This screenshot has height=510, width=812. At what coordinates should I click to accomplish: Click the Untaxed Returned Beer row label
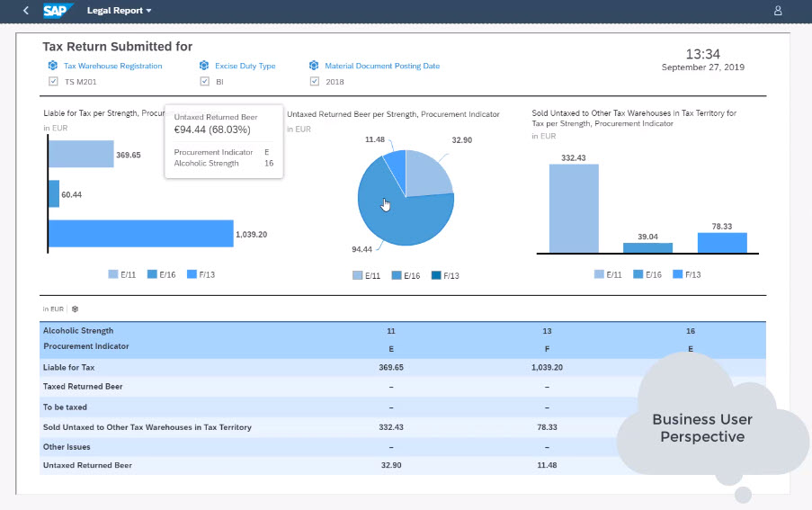click(x=87, y=465)
